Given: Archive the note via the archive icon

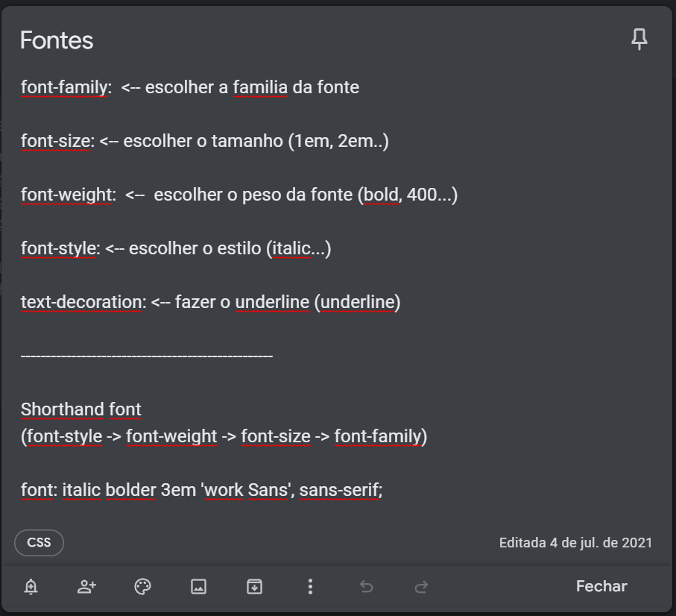Looking at the screenshot, I should [x=253, y=587].
